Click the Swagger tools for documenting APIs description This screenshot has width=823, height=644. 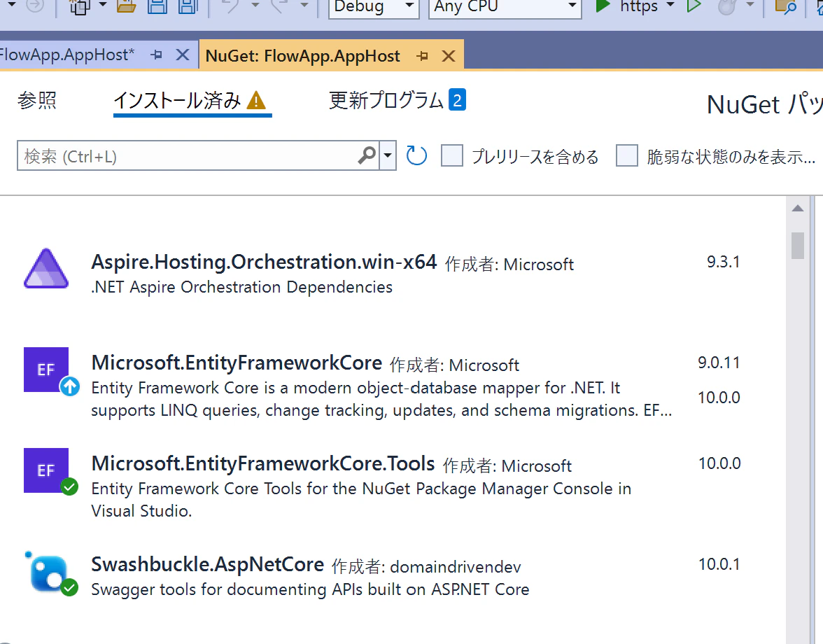(x=310, y=589)
